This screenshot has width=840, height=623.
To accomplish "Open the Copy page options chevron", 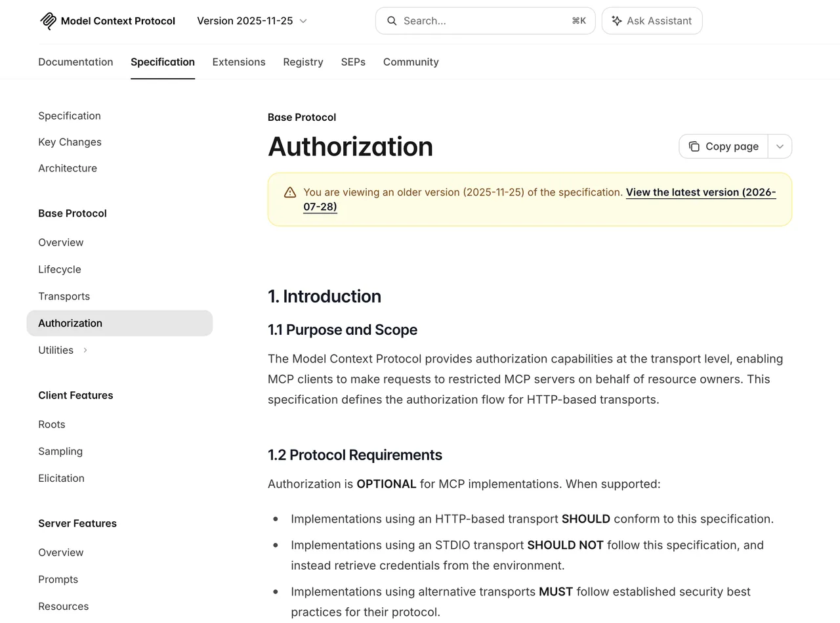I will click(x=780, y=146).
